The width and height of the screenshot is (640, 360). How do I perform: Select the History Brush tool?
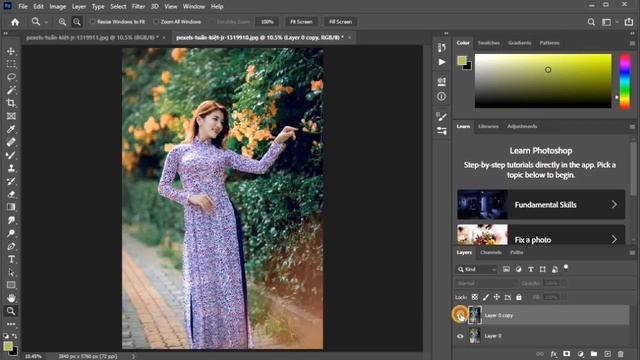pos(11,181)
